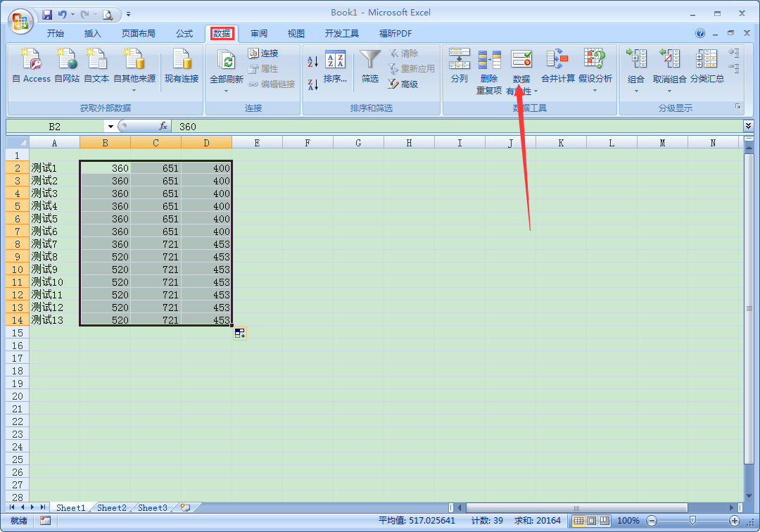Click the 删除重复项 (Remove Duplicates) icon
760x532 pixels.
[489, 61]
